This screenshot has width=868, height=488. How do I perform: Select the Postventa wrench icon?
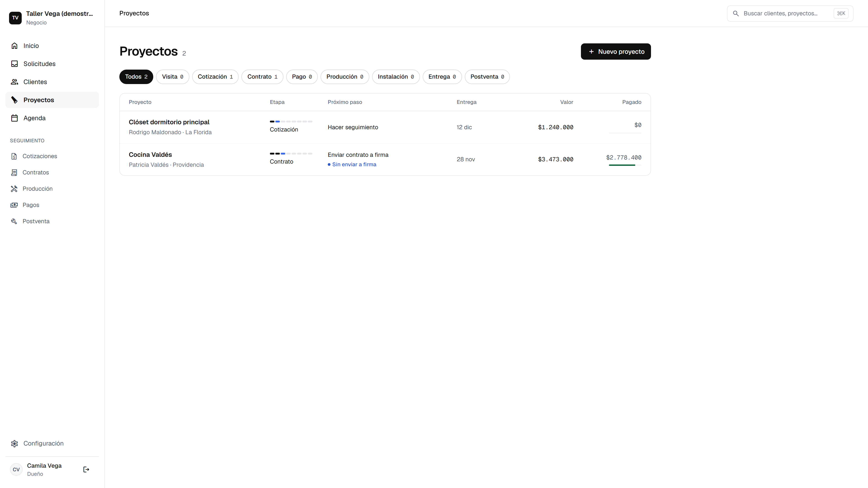14,221
